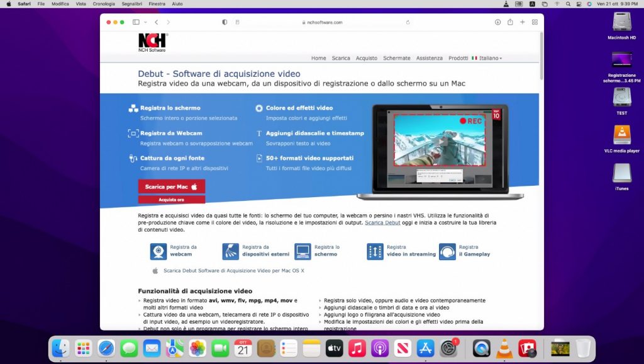Toggle the Safari sidebar button

[135, 22]
